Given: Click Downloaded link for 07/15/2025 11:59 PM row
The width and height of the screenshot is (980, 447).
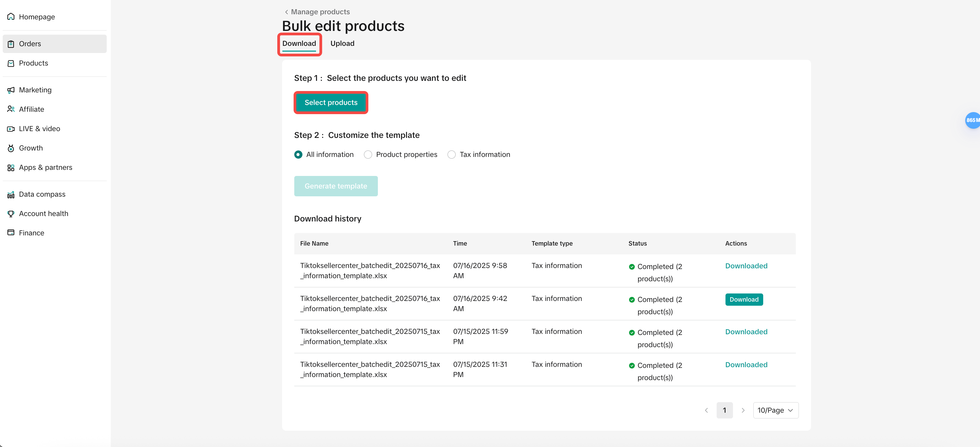Looking at the screenshot, I should 746,332.
